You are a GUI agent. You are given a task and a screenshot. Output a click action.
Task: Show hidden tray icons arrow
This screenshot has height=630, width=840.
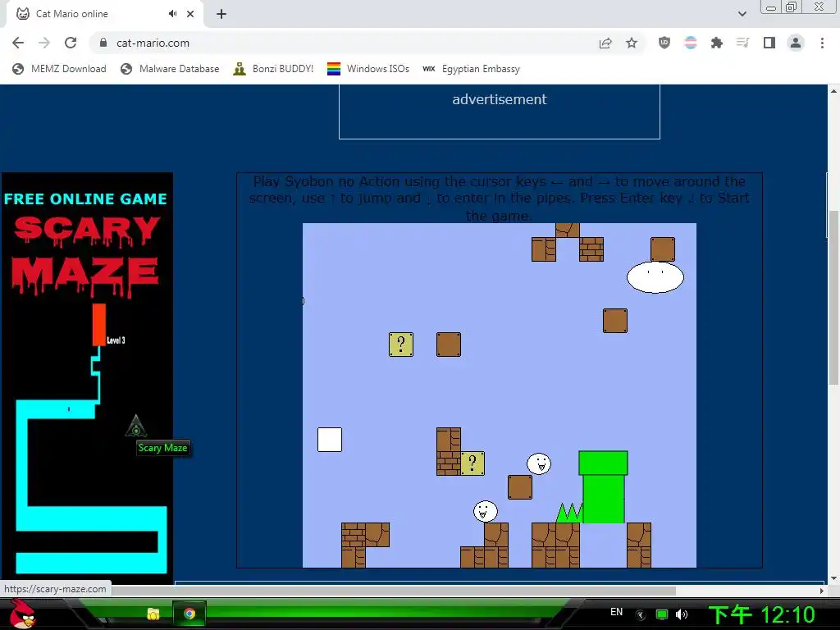[641, 615]
